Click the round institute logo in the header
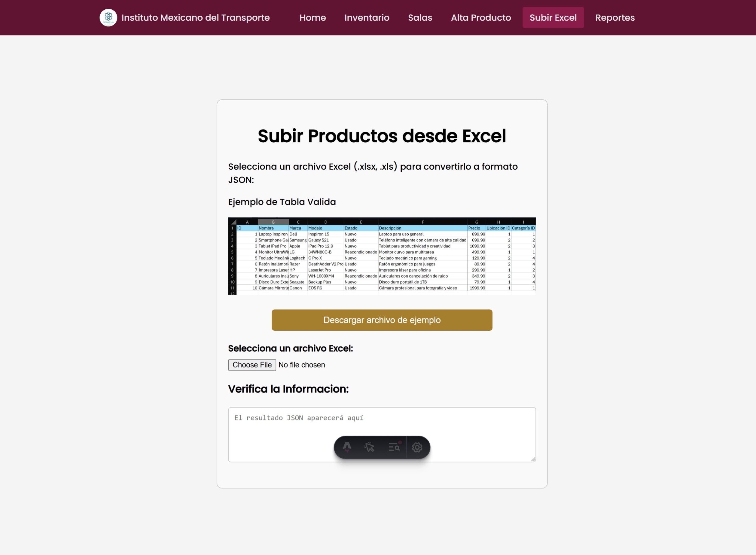Image resolution: width=756 pixels, height=555 pixels. coord(108,17)
